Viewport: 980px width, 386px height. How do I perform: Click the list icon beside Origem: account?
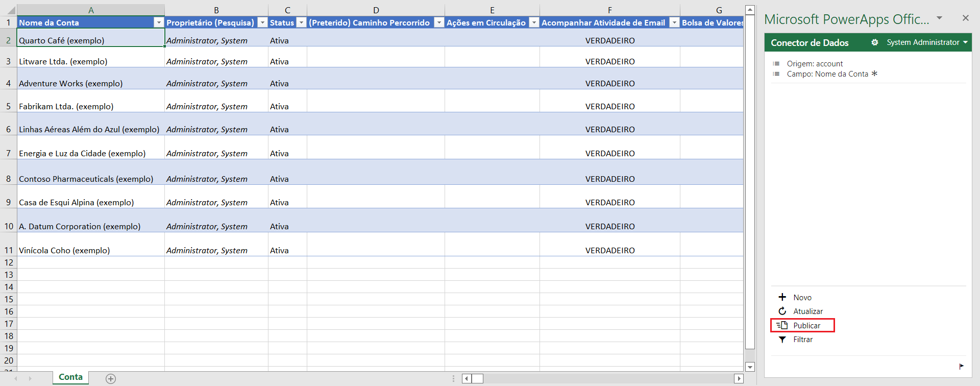(776, 64)
